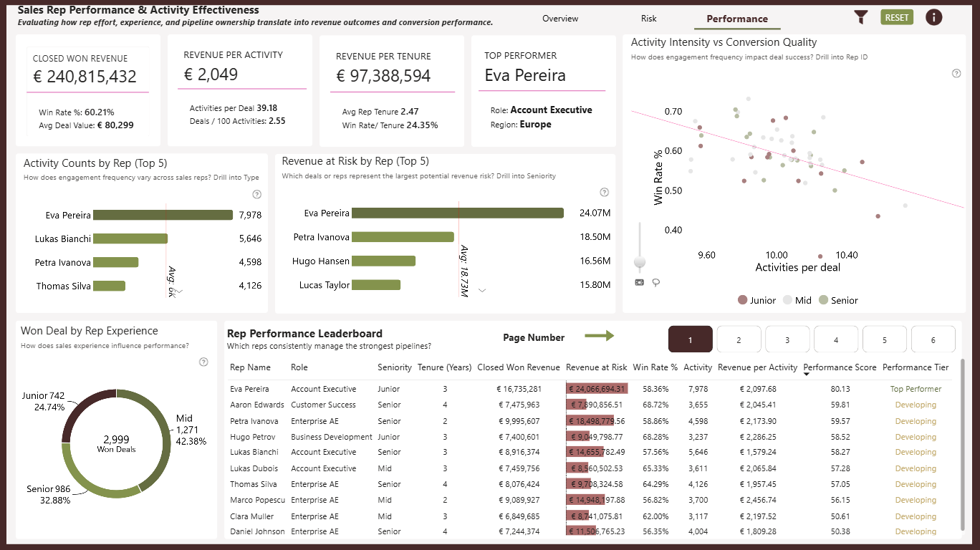Sort leaderboard by Role column header

point(299,367)
